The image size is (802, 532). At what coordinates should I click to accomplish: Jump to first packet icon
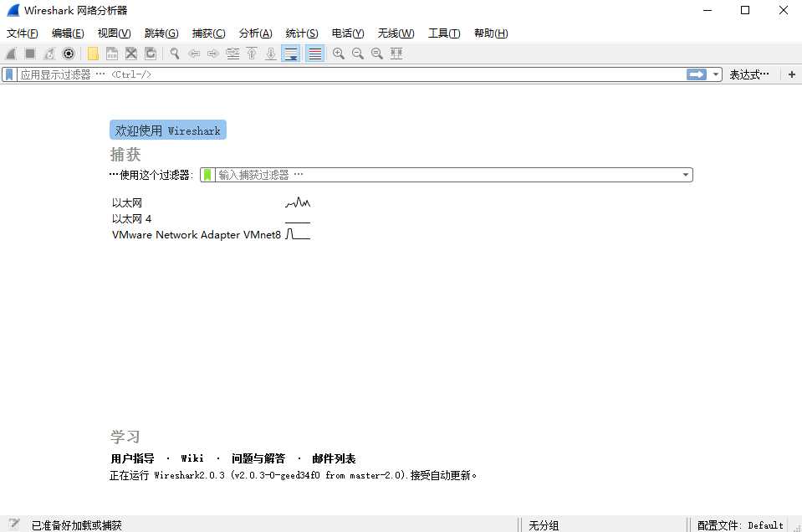pyautogui.click(x=252, y=54)
